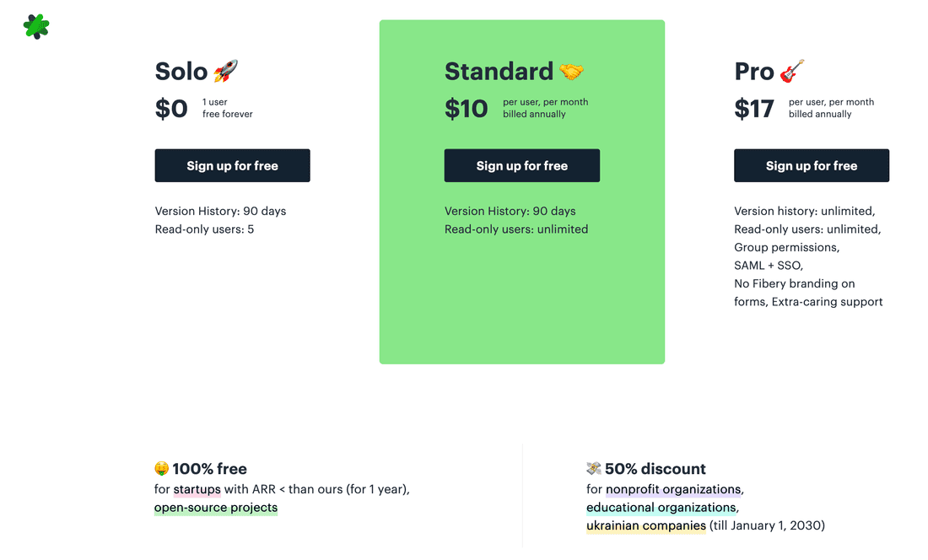Click the guitar emoji beside Pro

(791, 71)
